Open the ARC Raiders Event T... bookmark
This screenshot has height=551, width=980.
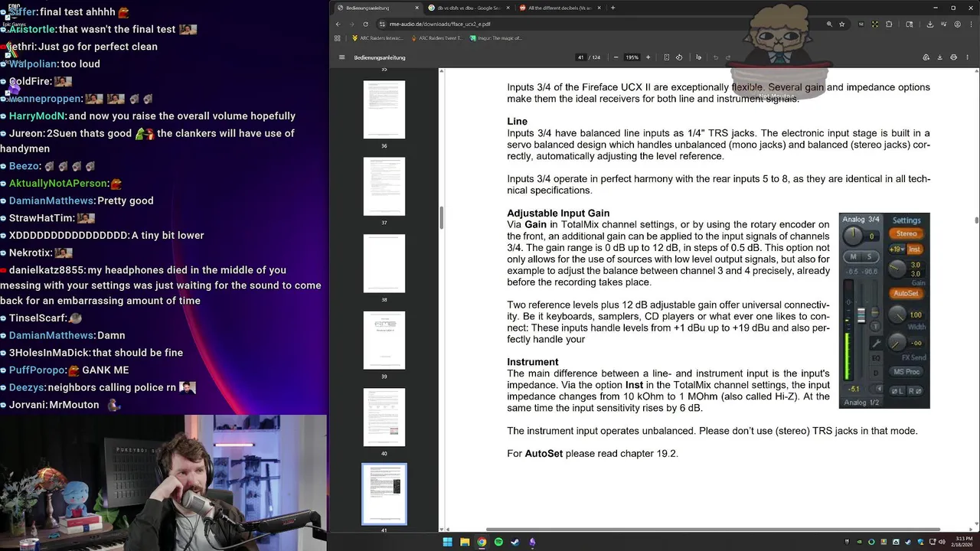pos(436,37)
